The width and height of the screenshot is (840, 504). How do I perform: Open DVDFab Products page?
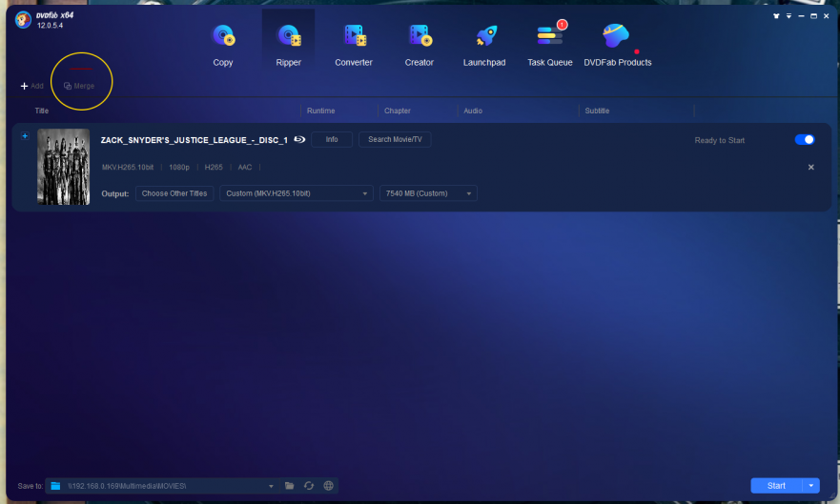617,45
